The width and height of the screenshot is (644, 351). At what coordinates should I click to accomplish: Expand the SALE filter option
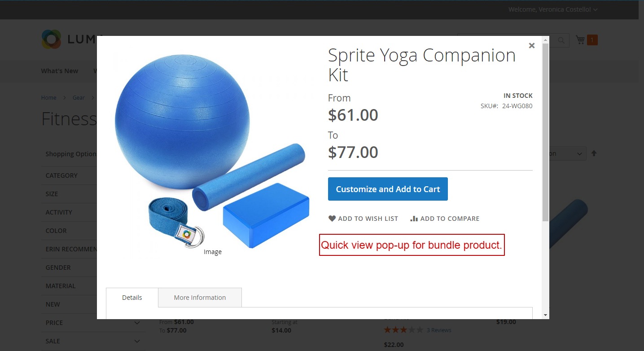pos(137,341)
